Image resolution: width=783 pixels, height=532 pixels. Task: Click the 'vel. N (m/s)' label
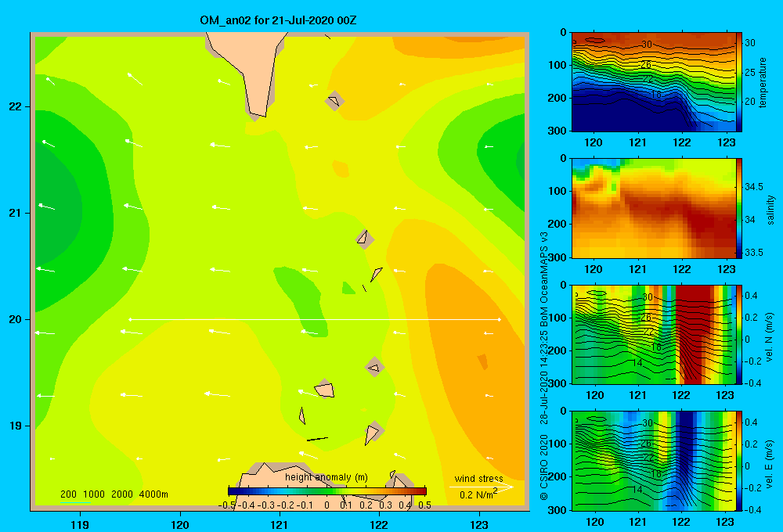(769, 337)
